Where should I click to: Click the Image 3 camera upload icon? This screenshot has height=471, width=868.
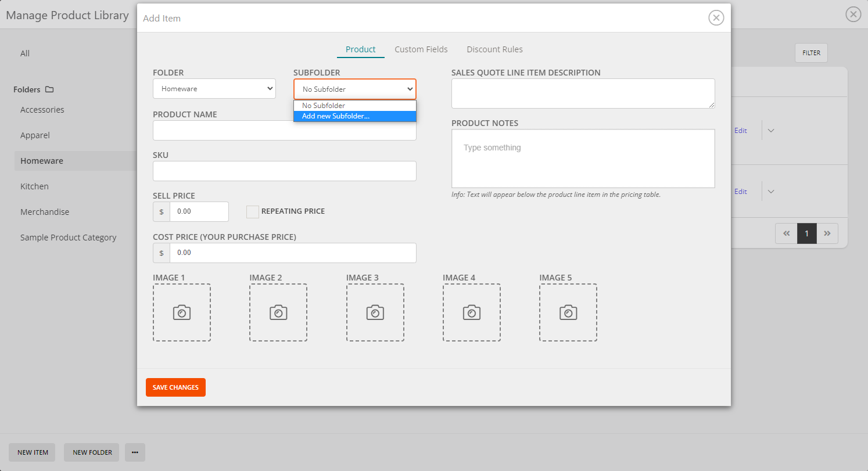tap(375, 312)
